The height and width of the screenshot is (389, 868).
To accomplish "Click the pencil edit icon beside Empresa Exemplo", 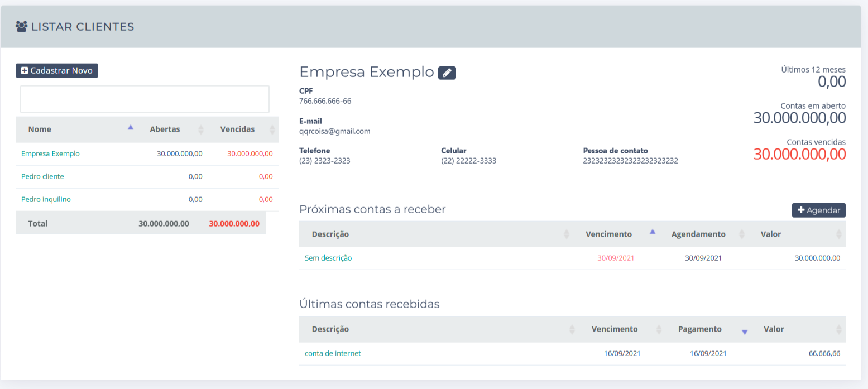I will coord(447,73).
